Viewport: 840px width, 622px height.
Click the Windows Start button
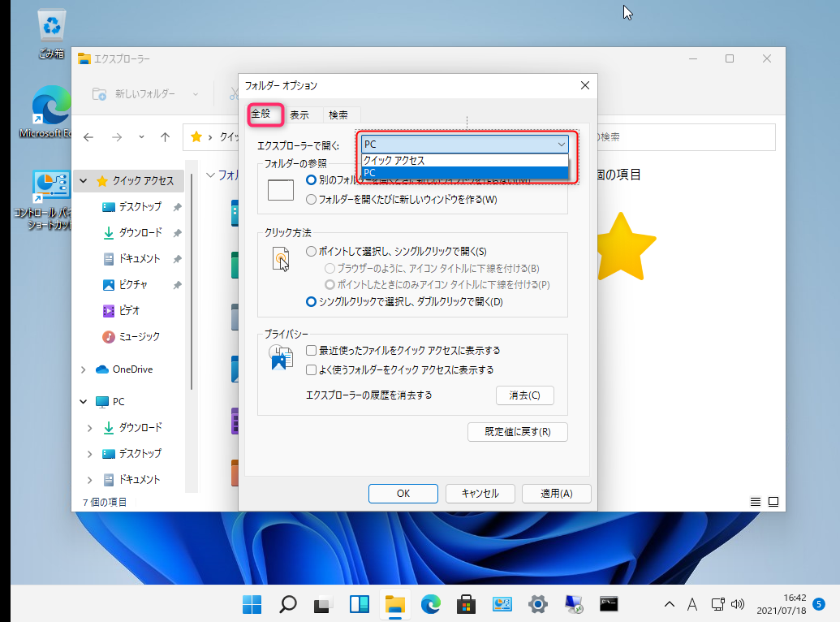tap(252, 604)
